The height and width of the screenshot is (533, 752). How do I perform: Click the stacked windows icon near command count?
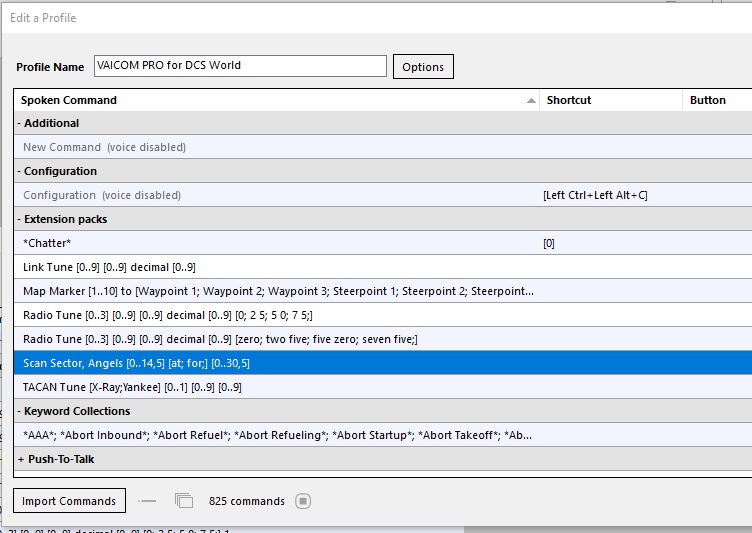[x=184, y=501]
